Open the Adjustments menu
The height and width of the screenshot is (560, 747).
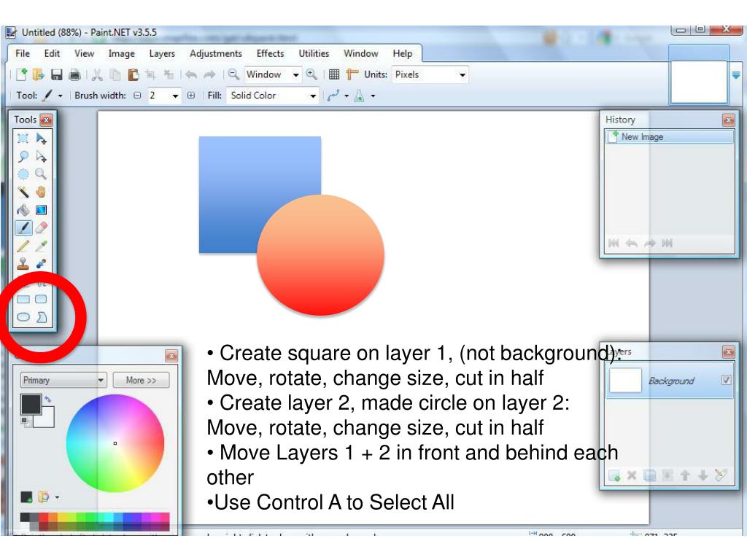[216, 53]
